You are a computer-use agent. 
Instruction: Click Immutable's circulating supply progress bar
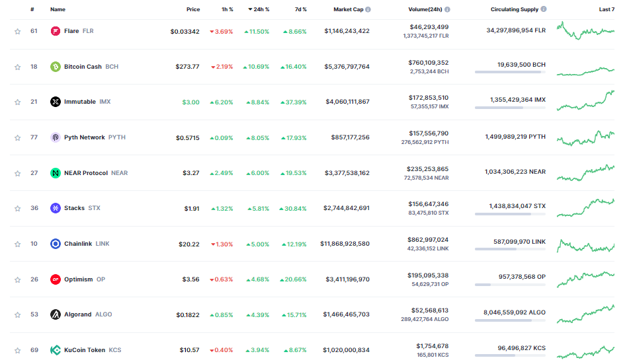click(x=510, y=108)
